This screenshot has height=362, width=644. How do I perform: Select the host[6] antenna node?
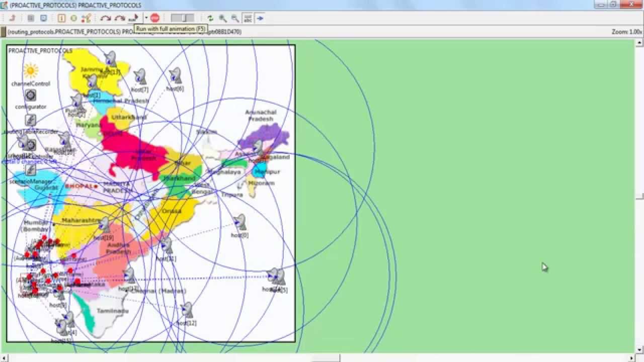pyautogui.click(x=175, y=76)
